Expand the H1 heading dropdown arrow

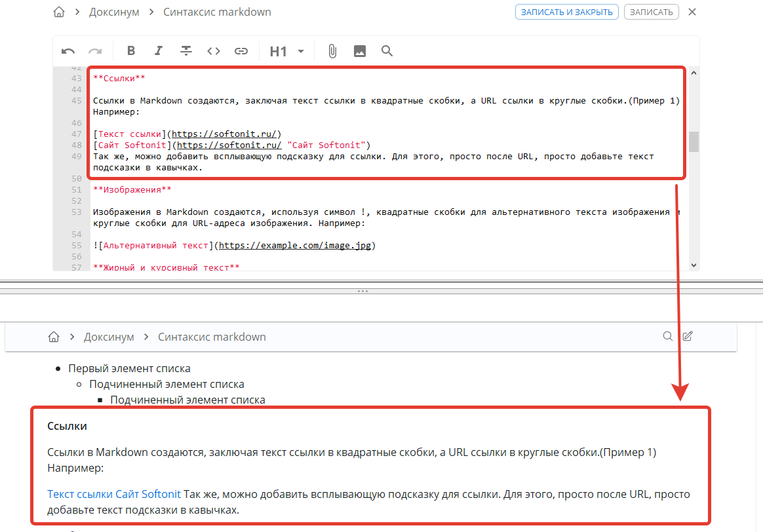pyautogui.click(x=301, y=51)
